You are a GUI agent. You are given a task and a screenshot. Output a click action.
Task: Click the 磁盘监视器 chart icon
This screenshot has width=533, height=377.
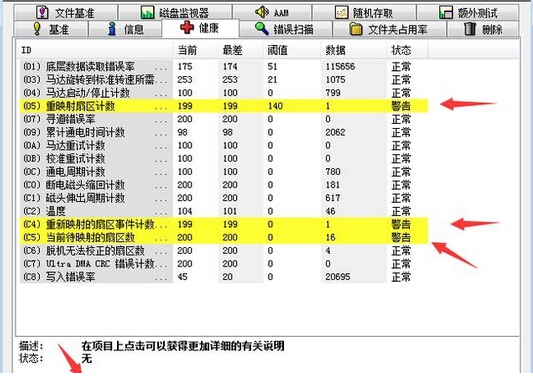click(148, 13)
